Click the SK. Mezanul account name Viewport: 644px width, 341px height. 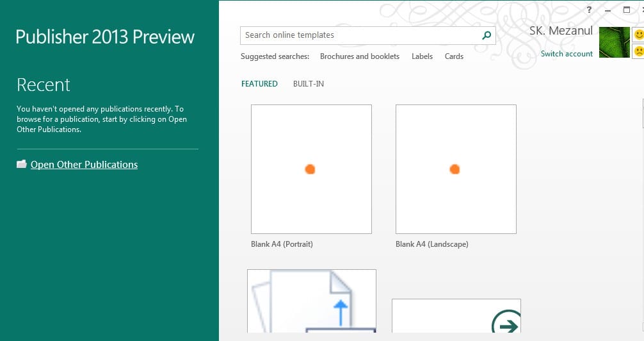(x=561, y=31)
